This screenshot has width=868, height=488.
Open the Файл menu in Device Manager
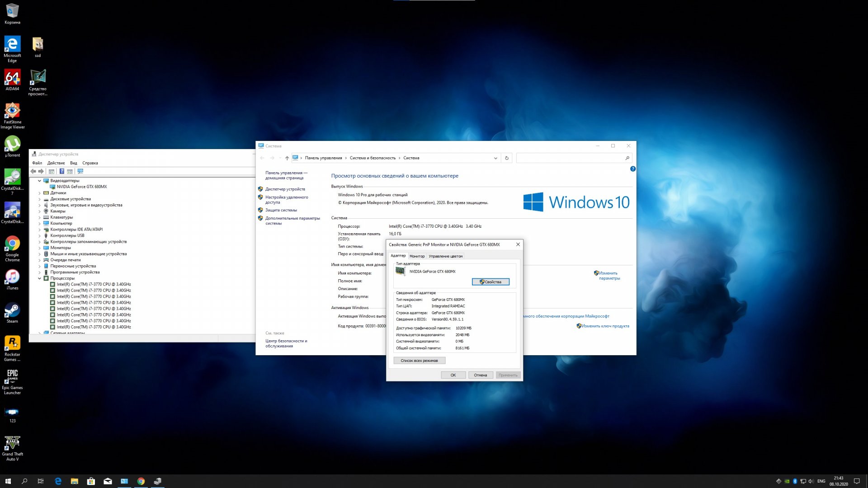point(37,163)
